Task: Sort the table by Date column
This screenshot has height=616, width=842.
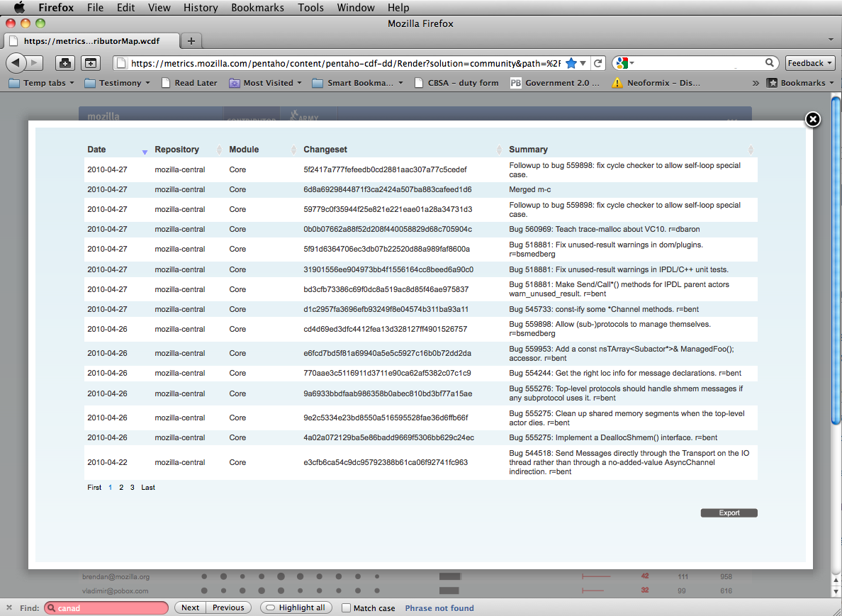Action: tap(96, 150)
